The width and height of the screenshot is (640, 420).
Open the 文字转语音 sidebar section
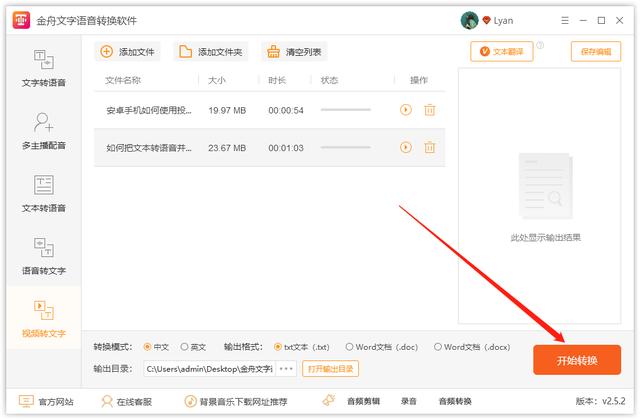click(44, 68)
